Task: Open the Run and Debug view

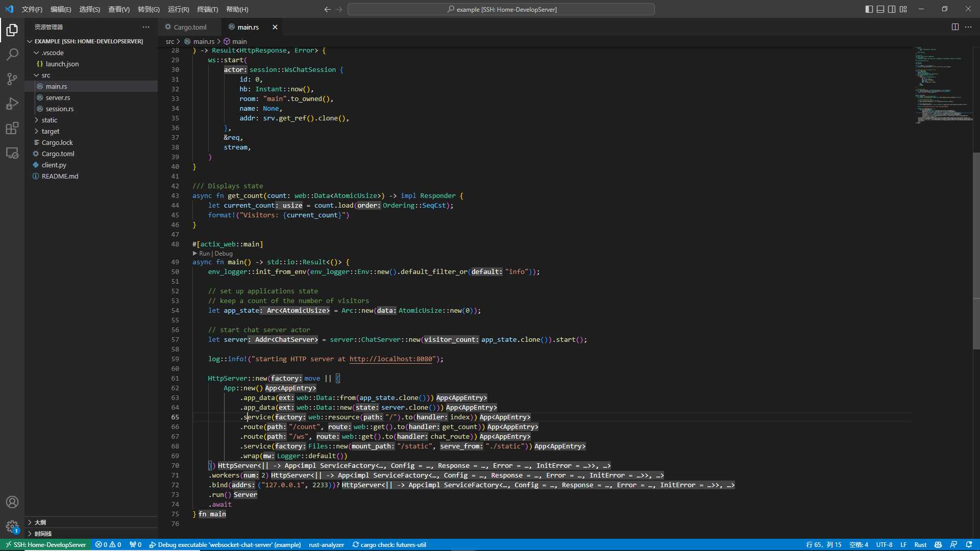Action: (12, 104)
